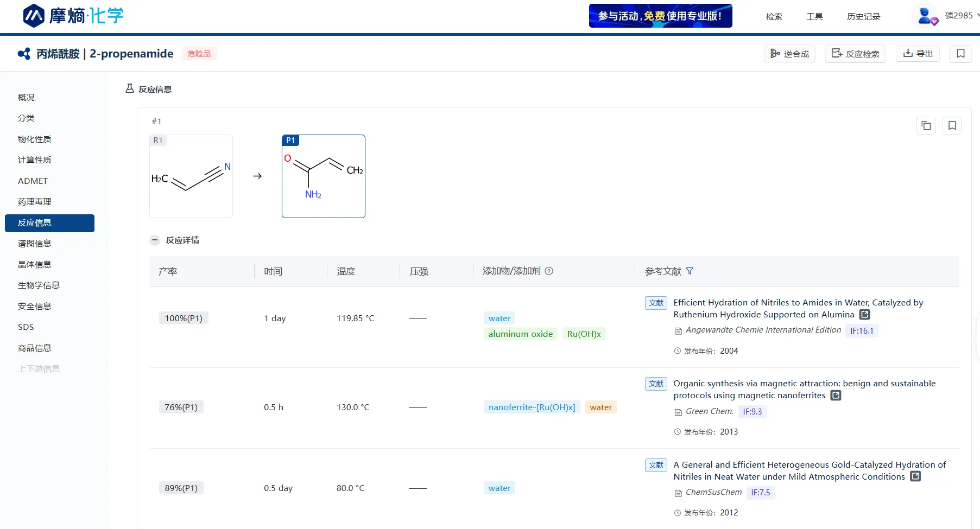Click the 危险品 tag
980x529 pixels.
point(199,54)
